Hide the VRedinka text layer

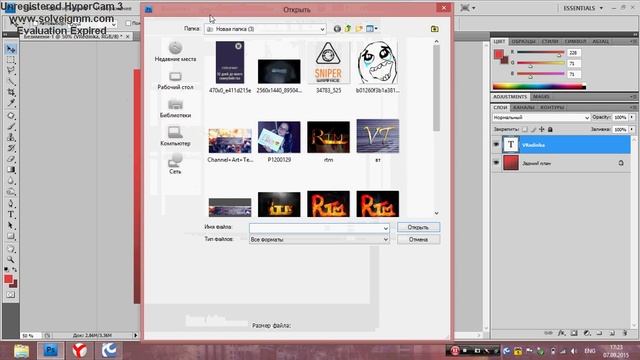[496, 144]
